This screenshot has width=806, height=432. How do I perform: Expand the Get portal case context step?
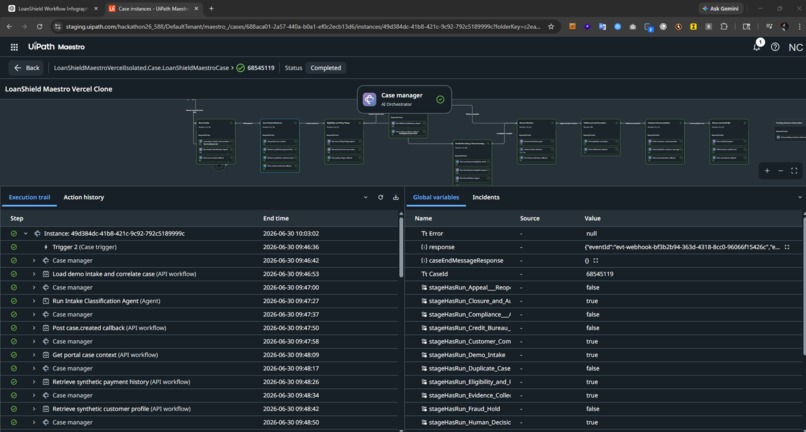pos(34,355)
